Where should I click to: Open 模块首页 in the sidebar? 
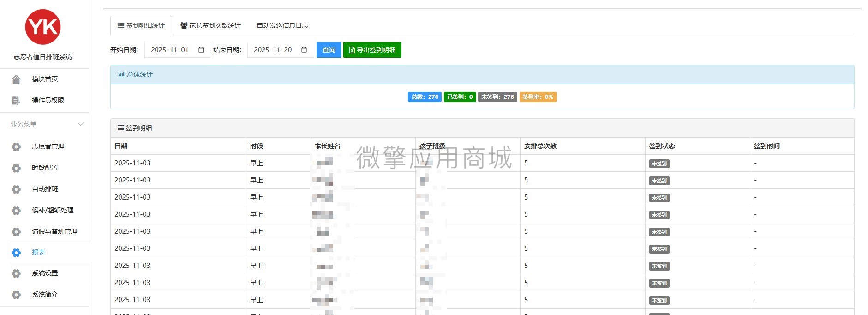(45, 79)
